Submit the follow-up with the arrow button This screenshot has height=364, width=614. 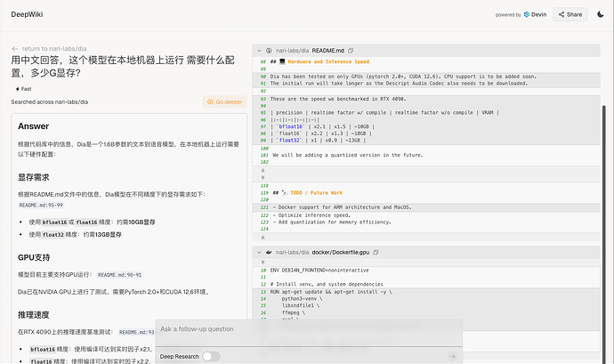[452, 356]
